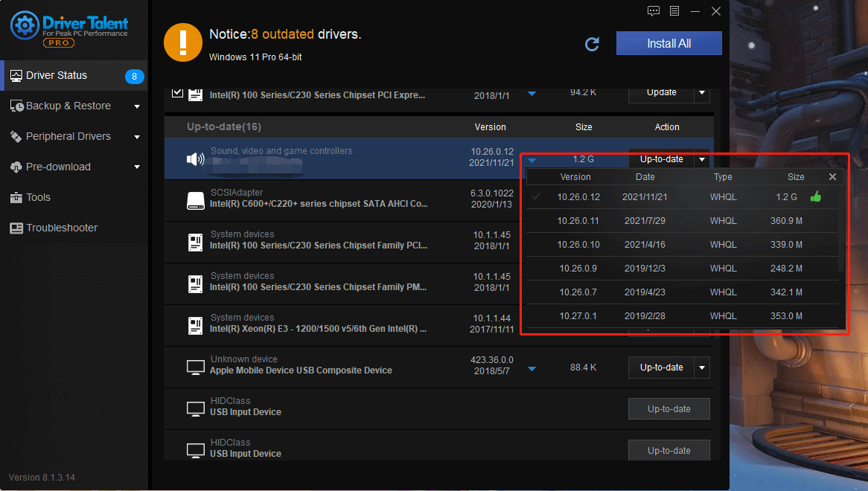Go to Pre-download section
The image size is (868, 491).
pos(74,167)
